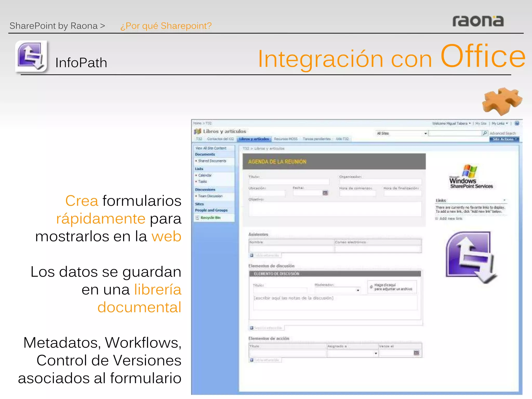
Task: Open the Fecha calendar picker icon
Action: click(325, 193)
